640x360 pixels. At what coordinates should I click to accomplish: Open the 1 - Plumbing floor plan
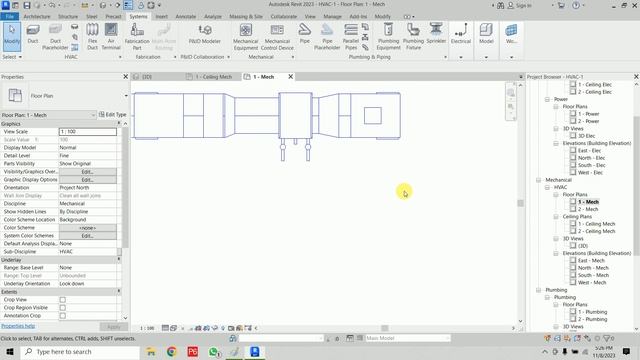click(592, 312)
